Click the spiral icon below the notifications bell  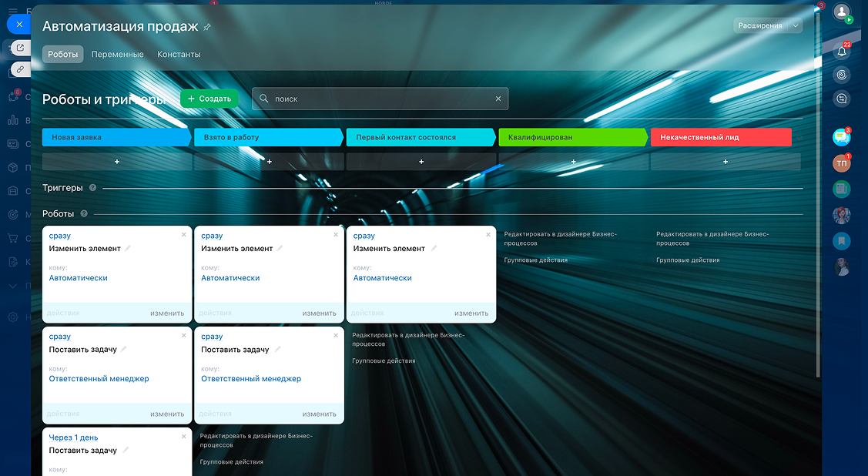[842, 75]
